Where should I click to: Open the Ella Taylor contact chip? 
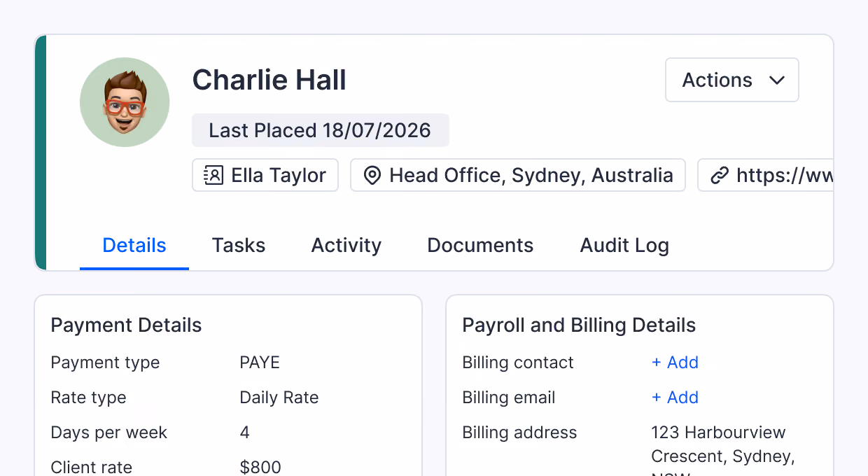pos(265,175)
